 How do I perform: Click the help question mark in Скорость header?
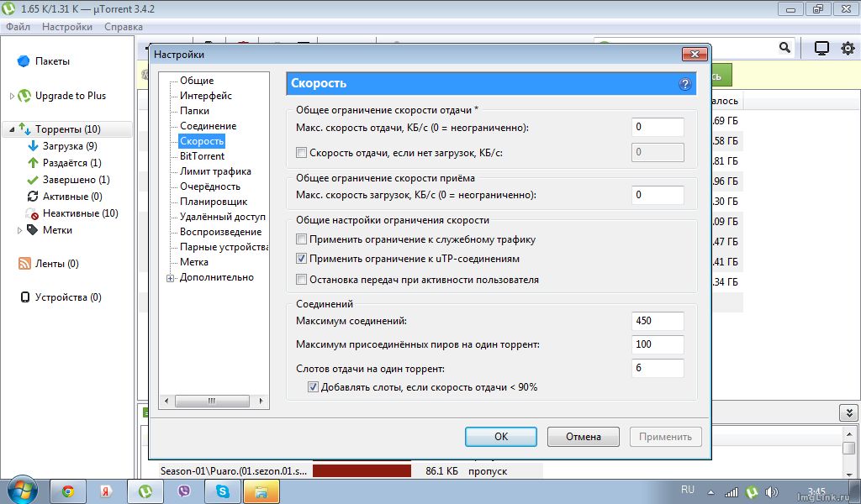click(684, 84)
